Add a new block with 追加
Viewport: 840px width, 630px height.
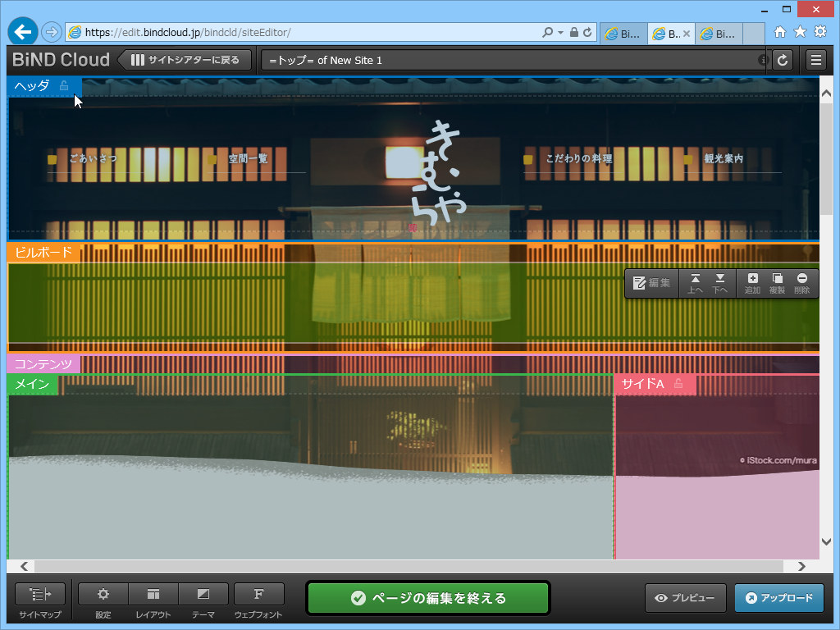coord(753,283)
